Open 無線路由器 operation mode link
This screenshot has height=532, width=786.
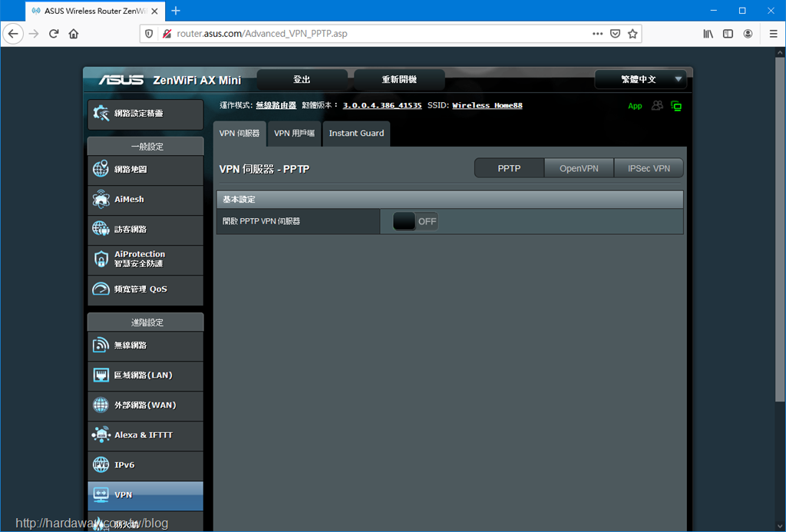[x=276, y=105]
